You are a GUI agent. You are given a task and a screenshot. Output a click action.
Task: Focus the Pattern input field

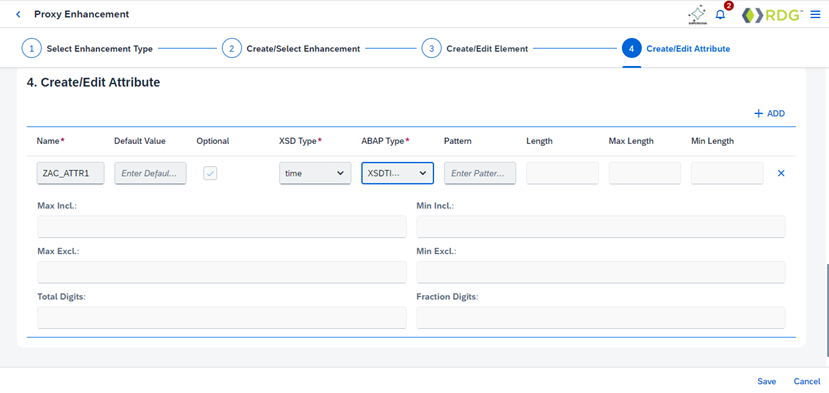tap(480, 173)
